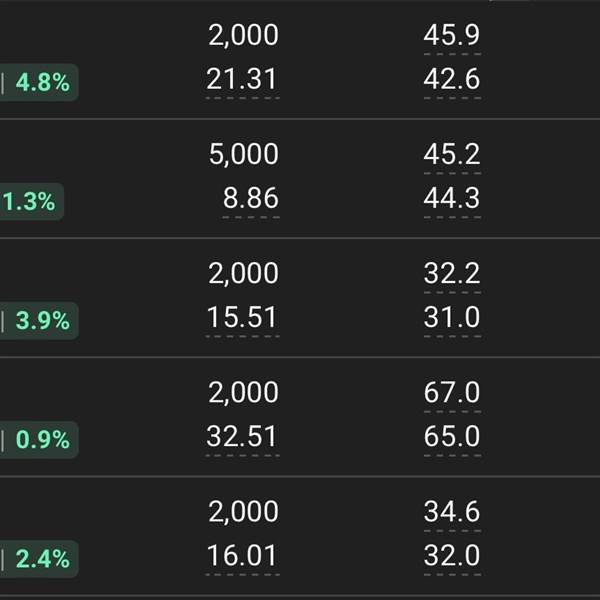Click the 44.3 underlined figure

click(x=452, y=199)
